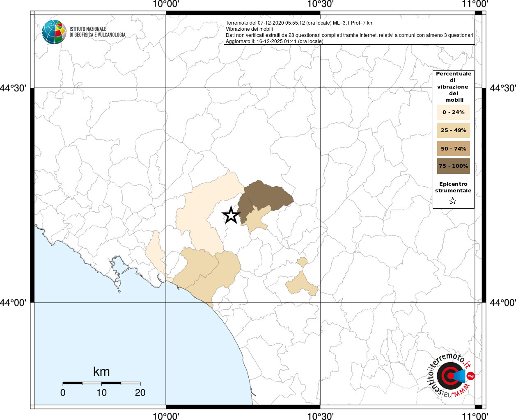
Task: Select the 25 - 49% legend swatch
Action: point(453,130)
